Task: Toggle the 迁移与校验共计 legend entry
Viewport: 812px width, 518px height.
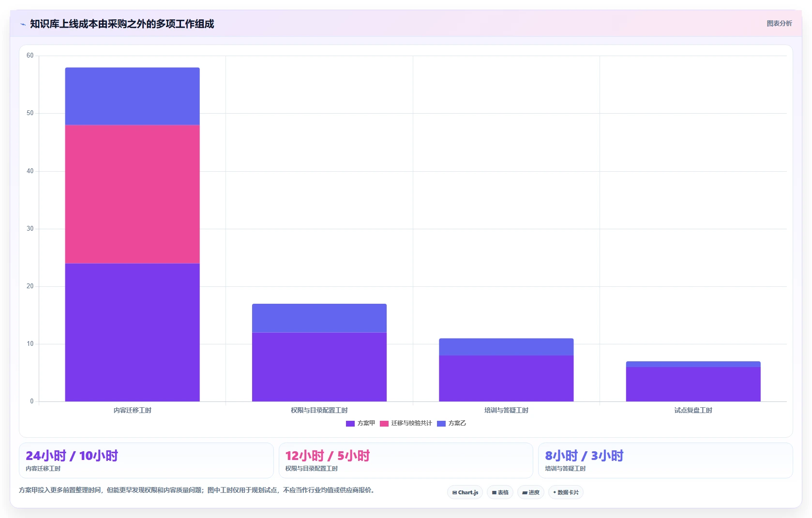Action: click(406, 423)
